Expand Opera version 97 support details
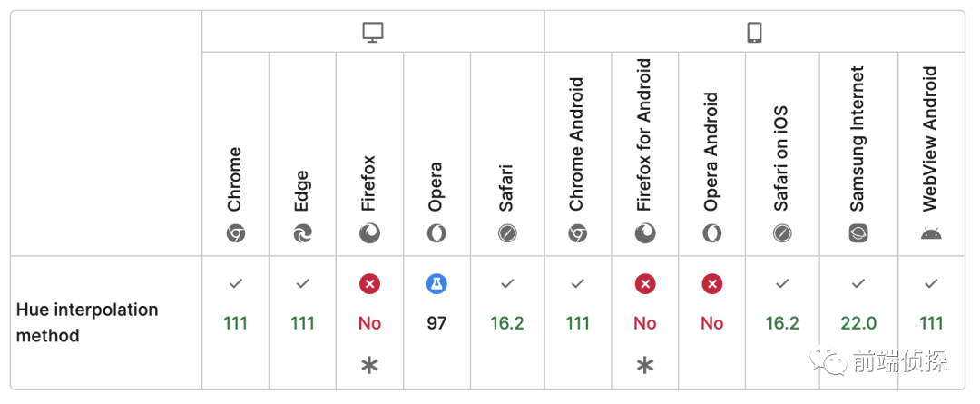Viewport: 980px width, 404px height. 436,322
